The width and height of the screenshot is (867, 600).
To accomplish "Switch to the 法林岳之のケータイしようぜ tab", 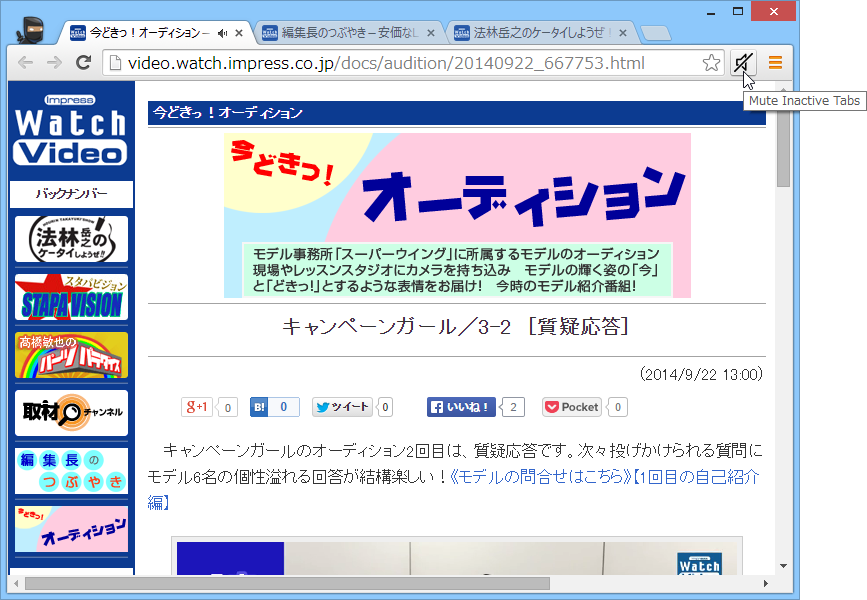I will [x=530, y=31].
